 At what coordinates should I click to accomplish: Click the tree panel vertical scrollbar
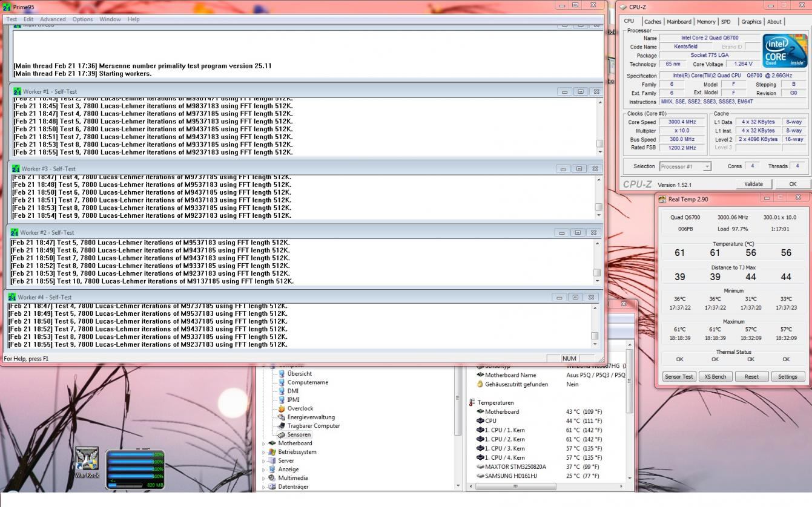(458, 426)
